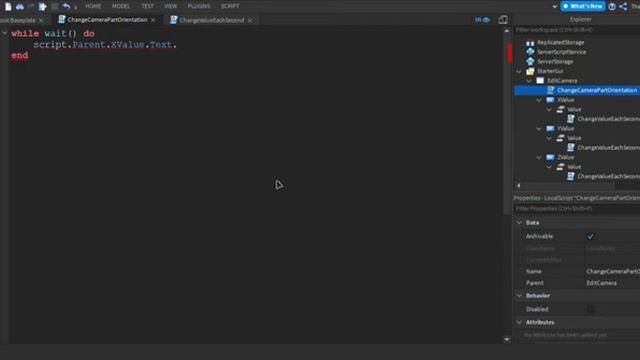This screenshot has height=360, width=640.
Task: Click the 'end' keyword in code
Action: click(x=20, y=56)
